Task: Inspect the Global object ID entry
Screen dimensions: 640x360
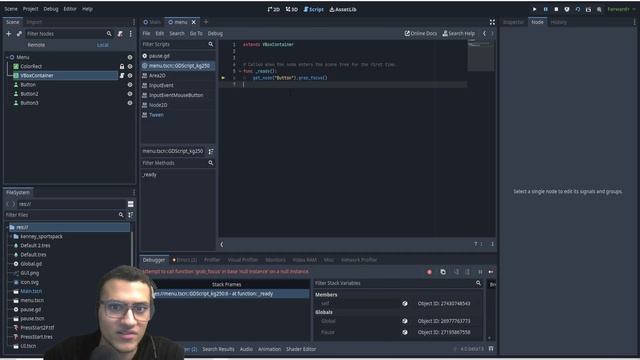Action: click(444, 321)
